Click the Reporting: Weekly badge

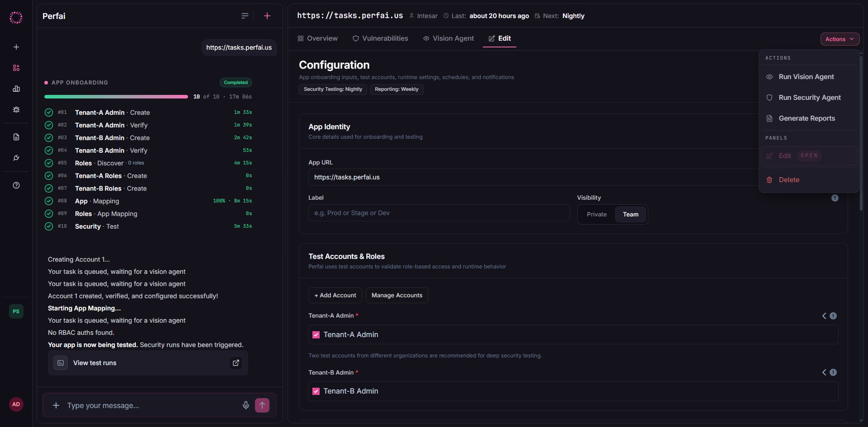(x=396, y=89)
